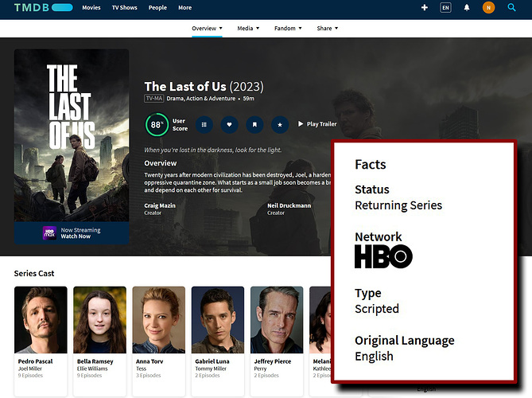This screenshot has height=398, width=532.
Task: Click the TMDB logo
Action: pyautogui.click(x=44, y=7)
